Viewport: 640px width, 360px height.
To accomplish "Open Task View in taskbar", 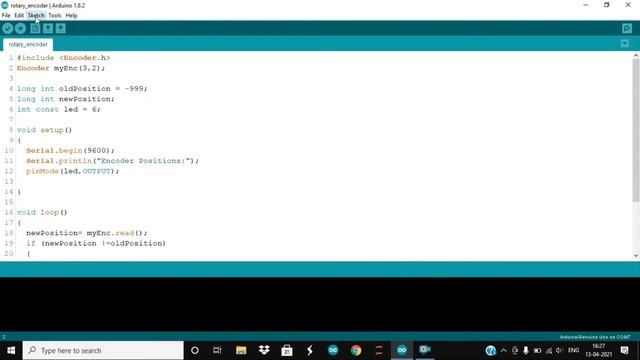I will pos(217,350).
